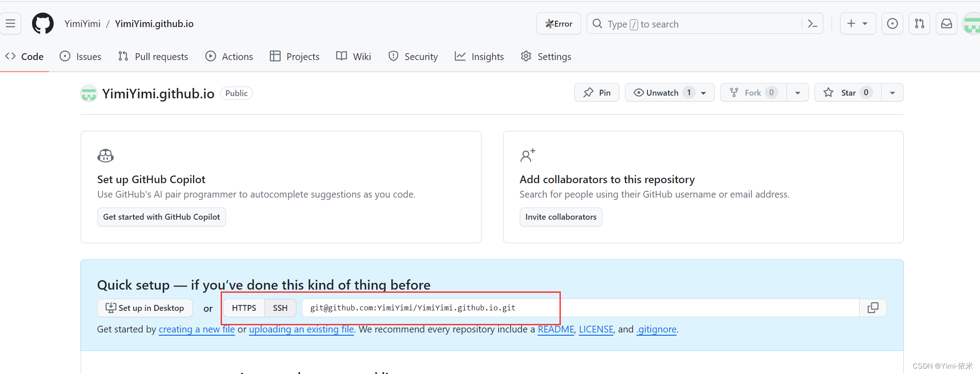This screenshot has height=374, width=980.
Task: Open creating a new file link
Action: pyautogui.click(x=197, y=329)
